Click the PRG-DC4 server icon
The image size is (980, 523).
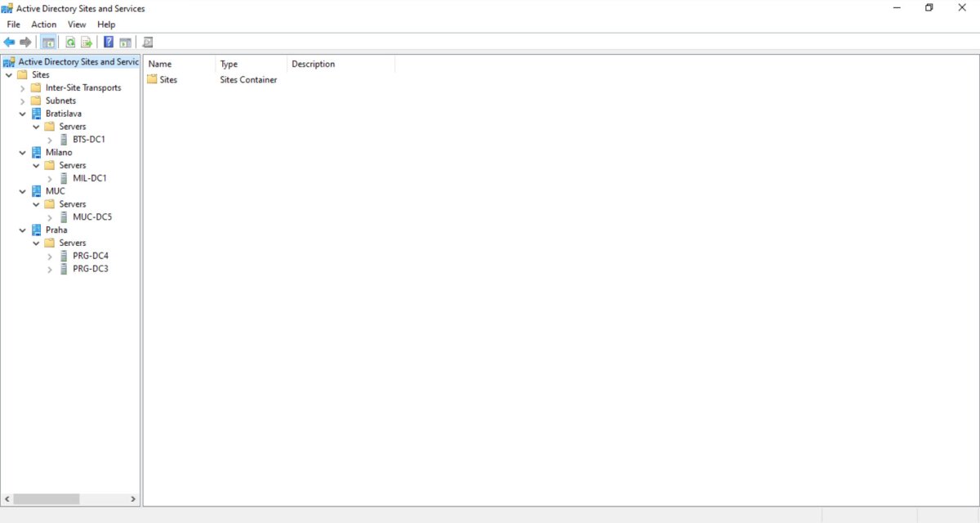[x=64, y=256]
